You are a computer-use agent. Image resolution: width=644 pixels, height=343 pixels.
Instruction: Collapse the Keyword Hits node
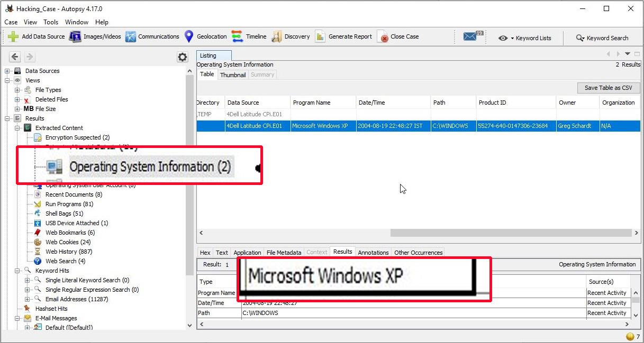pyautogui.click(x=17, y=271)
